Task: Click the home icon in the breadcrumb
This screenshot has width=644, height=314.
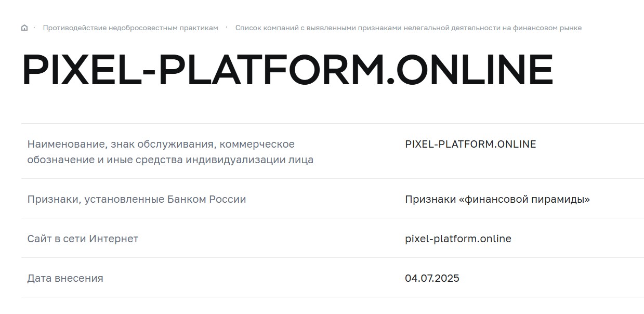Action: coord(23,28)
